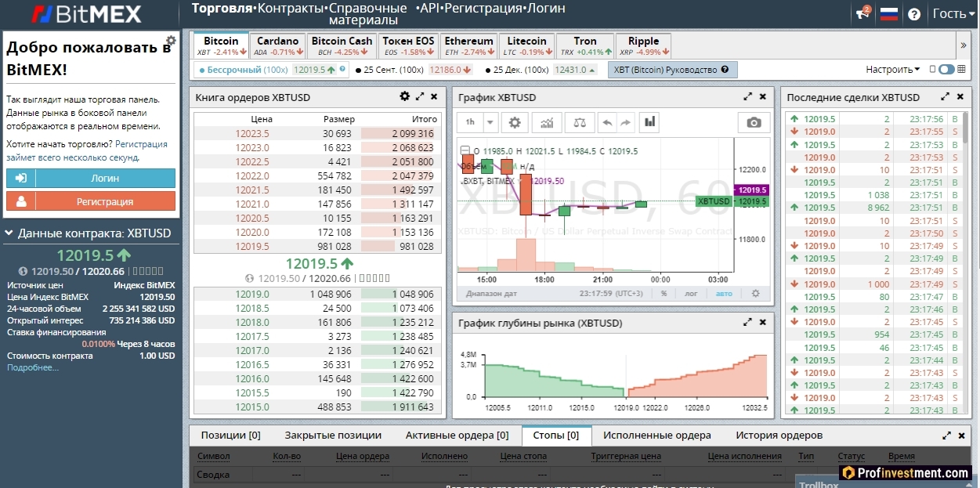The height and width of the screenshot is (488, 980).
Task: Click the BitMEX logo
Action: tap(88, 14)
